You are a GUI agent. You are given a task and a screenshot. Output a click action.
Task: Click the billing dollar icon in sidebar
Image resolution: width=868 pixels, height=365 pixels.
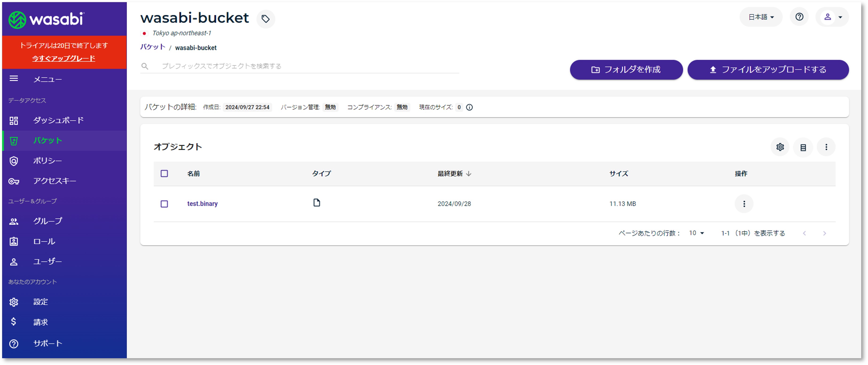[13, 322]
